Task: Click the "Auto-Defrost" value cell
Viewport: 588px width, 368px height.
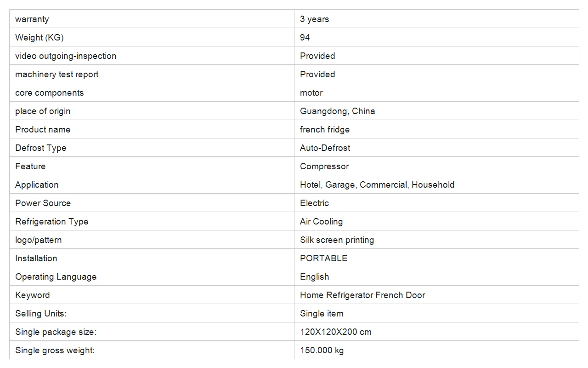Action: tap(325, 148)
